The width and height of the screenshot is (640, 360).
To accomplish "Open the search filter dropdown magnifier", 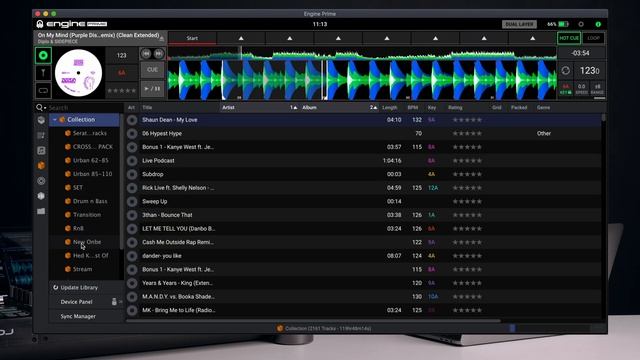I will pos(40,107).
